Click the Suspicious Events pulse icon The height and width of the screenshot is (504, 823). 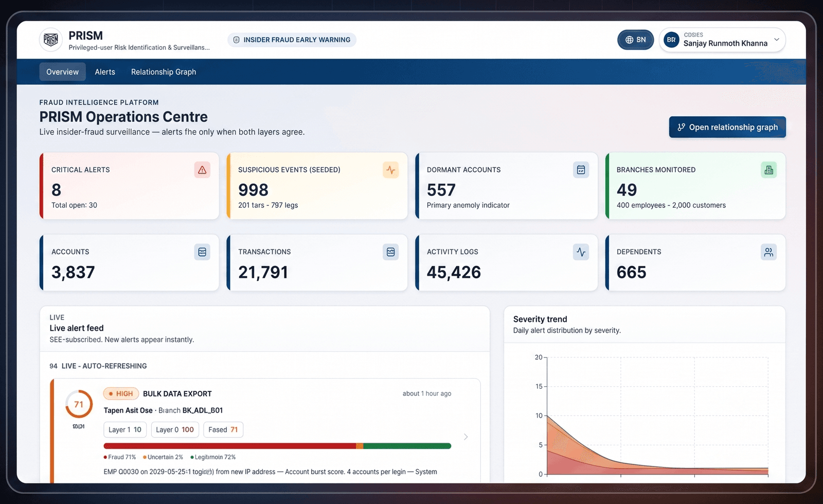coord(391,170)
